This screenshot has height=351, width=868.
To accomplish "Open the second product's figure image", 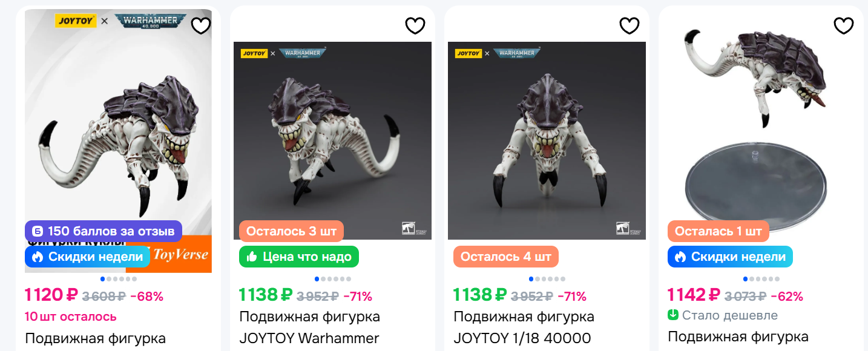I will point(332,140).
